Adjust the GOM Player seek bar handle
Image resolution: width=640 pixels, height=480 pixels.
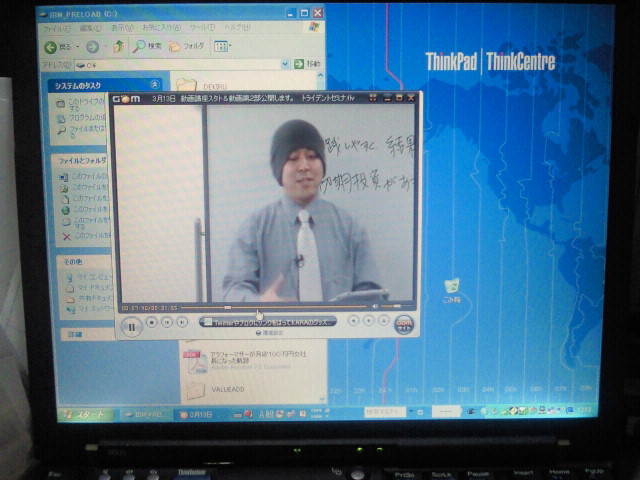pyautogui.click(x=228, y=307)
